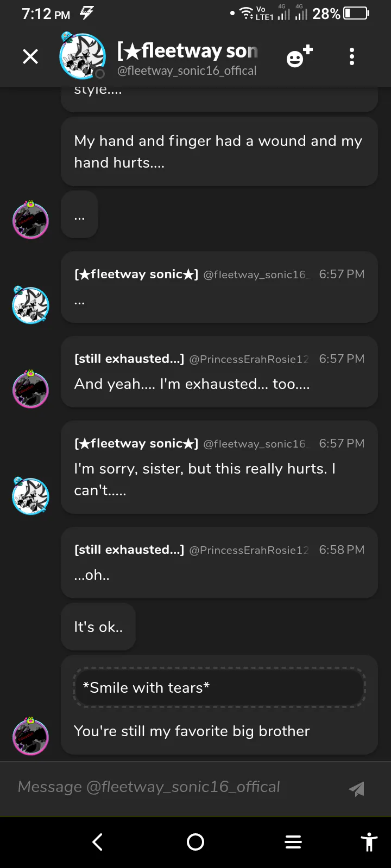The width and height of the screenshot is (391, 868).
Task: Close the chat with the X icon
Action: point(30,56)
